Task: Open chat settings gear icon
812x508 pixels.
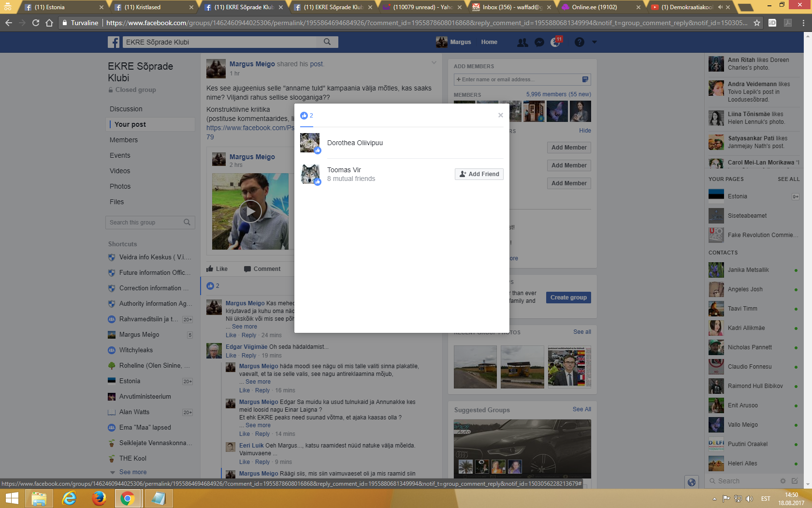Action: coord(783,481)
